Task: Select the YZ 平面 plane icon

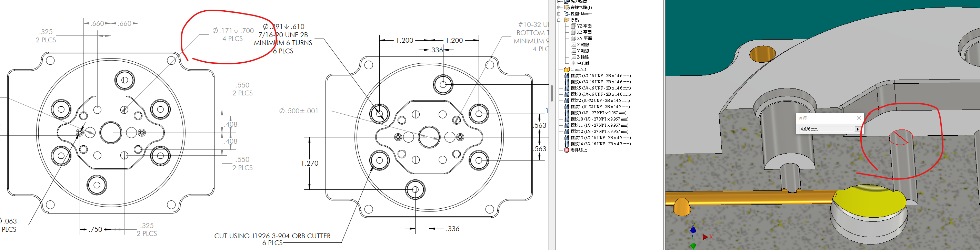Action: pos(573,26)
